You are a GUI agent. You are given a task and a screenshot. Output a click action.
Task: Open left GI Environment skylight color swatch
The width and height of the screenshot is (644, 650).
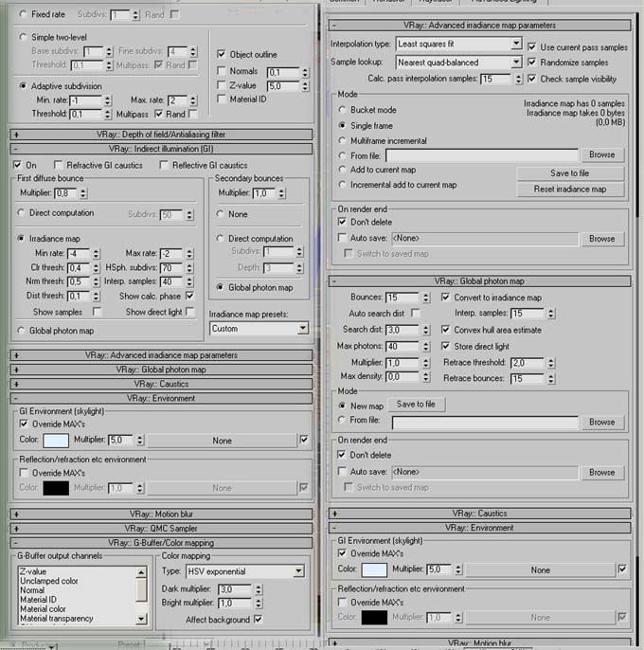[56, 441]
